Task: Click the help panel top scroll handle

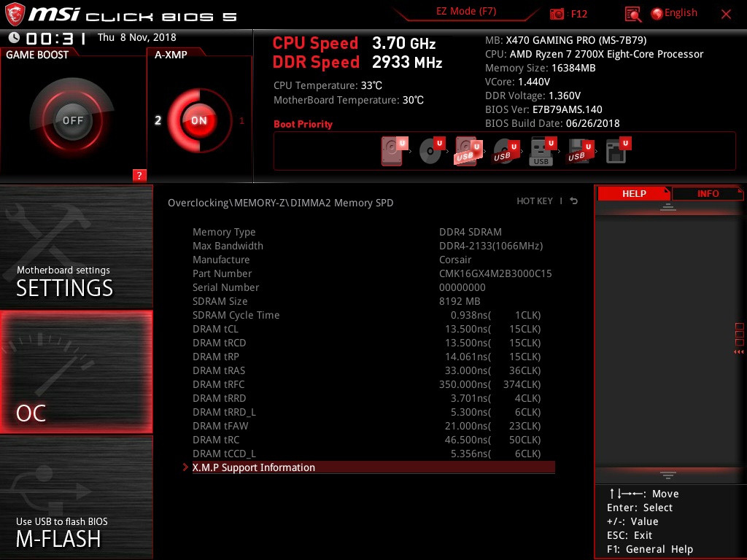Action: tap(668, 206)
